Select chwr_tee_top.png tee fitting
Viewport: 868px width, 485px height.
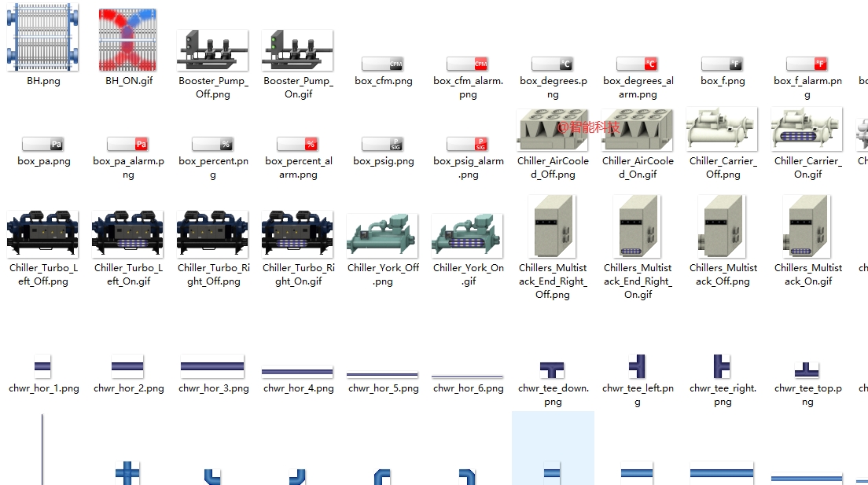pos(807,369)
